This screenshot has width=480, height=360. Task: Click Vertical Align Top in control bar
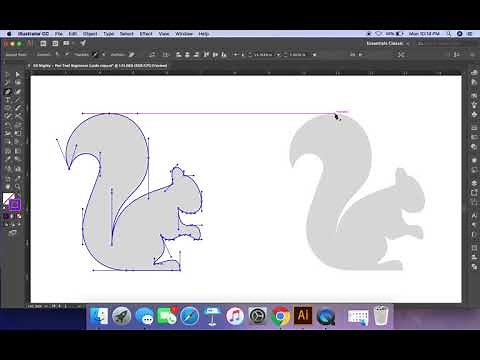pos(206,54)
